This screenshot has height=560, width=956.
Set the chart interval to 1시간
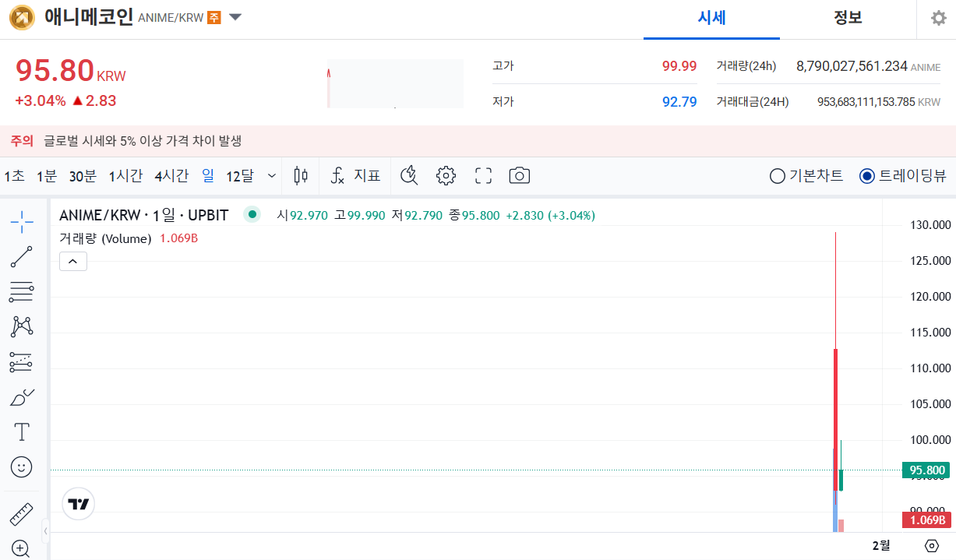pos(125,176)
